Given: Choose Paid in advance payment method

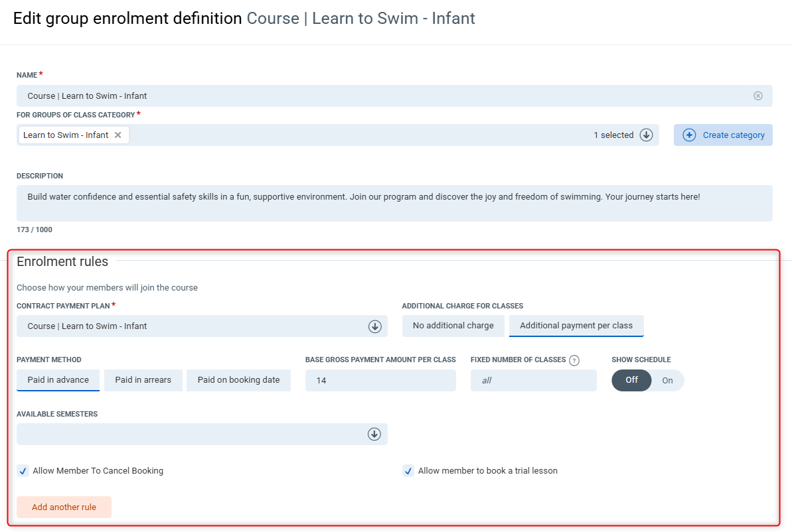Looking at the screenshot, I should coord(58,380).
